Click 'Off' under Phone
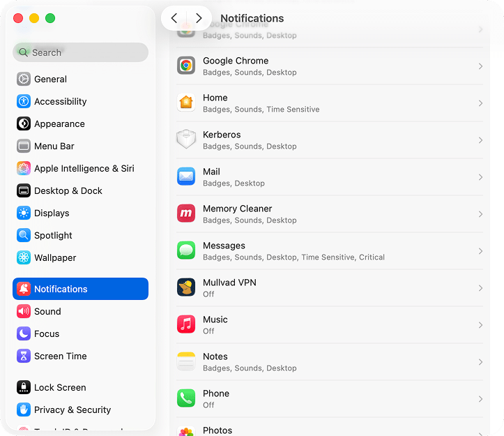The width and height of the screenshot is (504, 436). pyautogui.click(x=208, y=405)
